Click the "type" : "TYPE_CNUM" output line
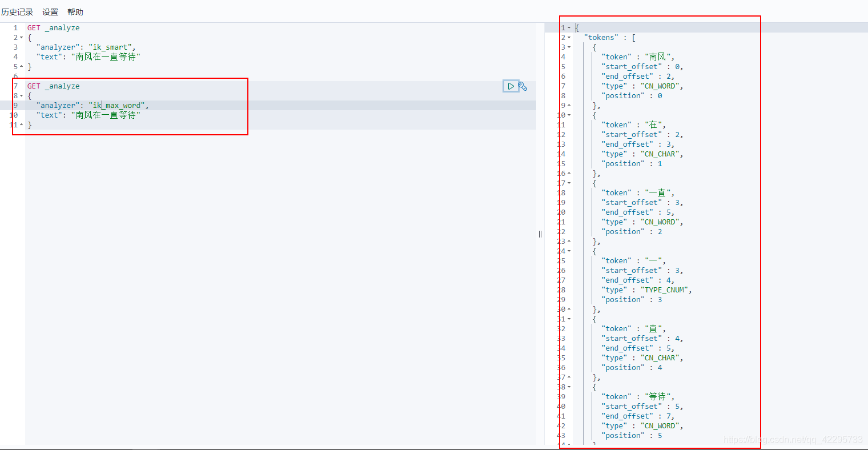 [x=647, y=290]
